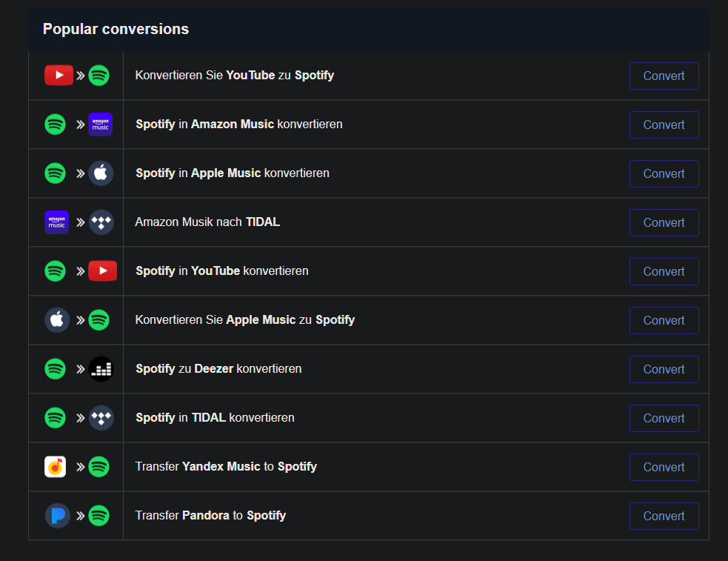728x561 pixels.
Task: Click the YouTube icon in the first row
Action: (x=59, y=76)
